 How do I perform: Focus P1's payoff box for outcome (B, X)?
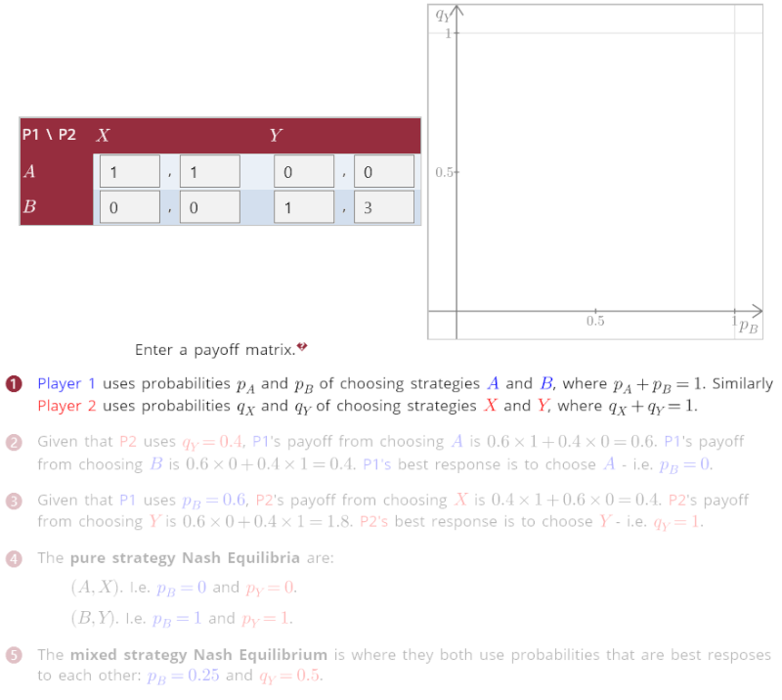[129, 207]
